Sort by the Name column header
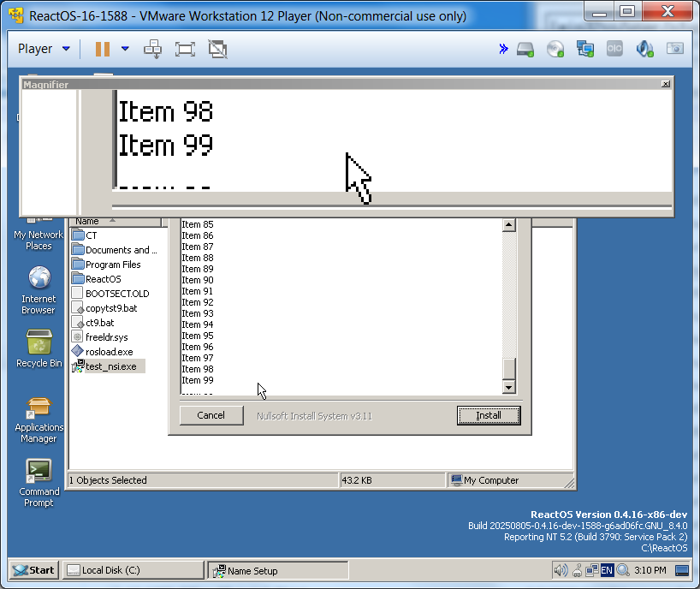700x589 pixels. click(116, 222)
